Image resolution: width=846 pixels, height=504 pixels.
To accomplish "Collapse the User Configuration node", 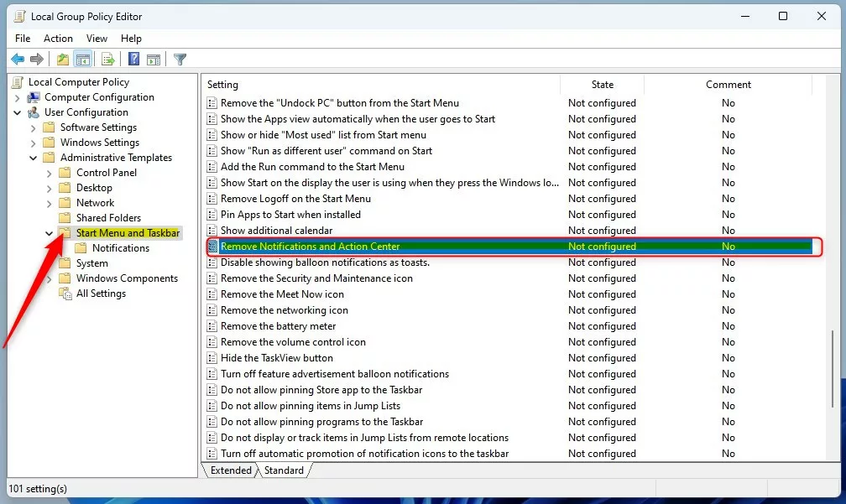I will pos(17,112).
